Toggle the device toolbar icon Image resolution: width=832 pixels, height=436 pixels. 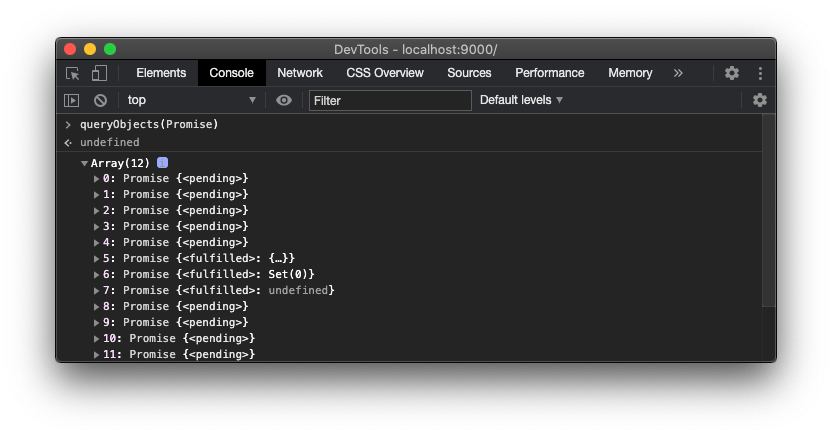coord(99,73)
